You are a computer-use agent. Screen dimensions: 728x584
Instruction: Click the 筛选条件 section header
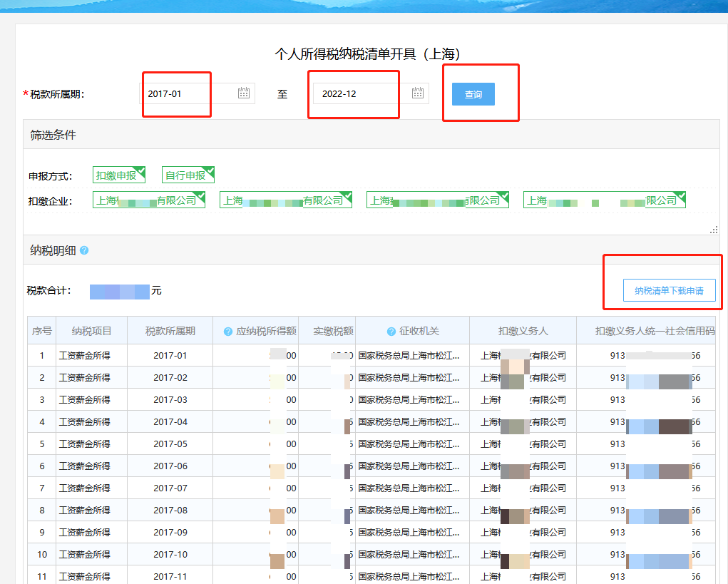[371, 135]
